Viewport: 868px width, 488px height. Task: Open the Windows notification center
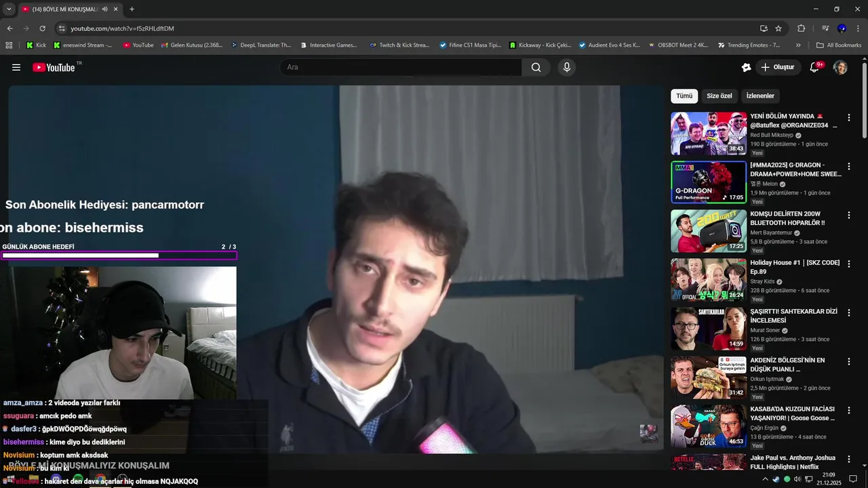click(853, 479)
